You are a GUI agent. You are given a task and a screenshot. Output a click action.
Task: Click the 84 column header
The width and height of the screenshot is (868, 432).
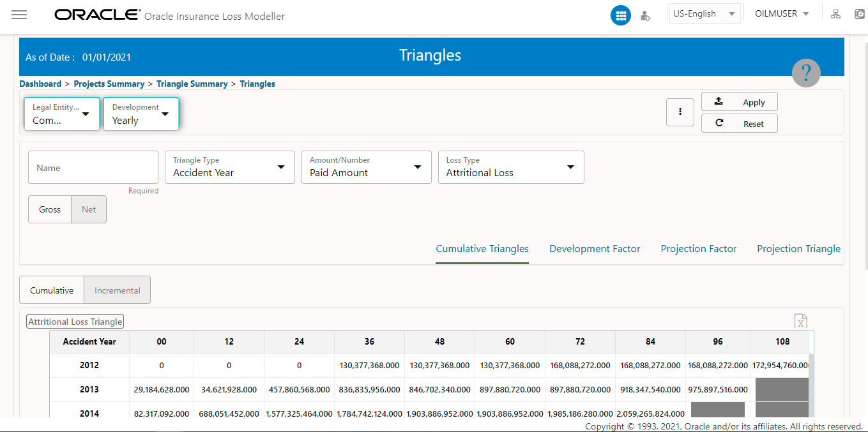(651, 341)
